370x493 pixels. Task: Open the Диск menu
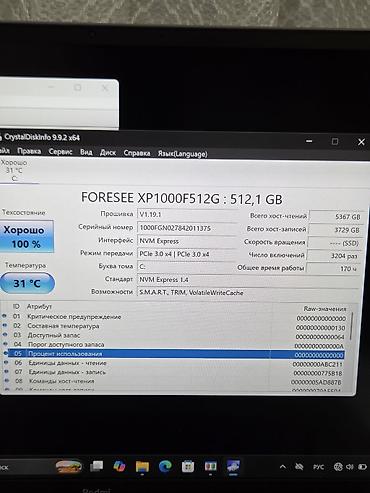(x=108, y=153)
